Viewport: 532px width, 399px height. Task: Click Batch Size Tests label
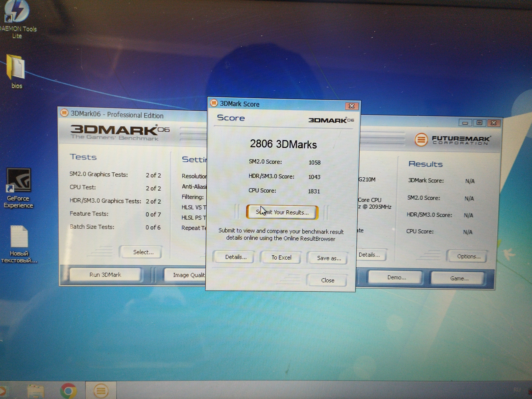92,227
